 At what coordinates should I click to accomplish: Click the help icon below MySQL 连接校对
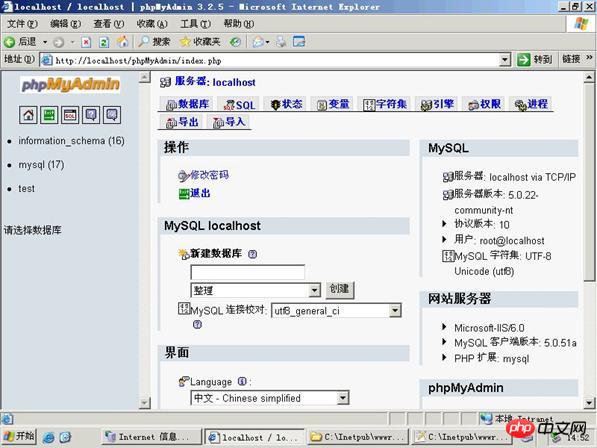click(x=197, y=325)
